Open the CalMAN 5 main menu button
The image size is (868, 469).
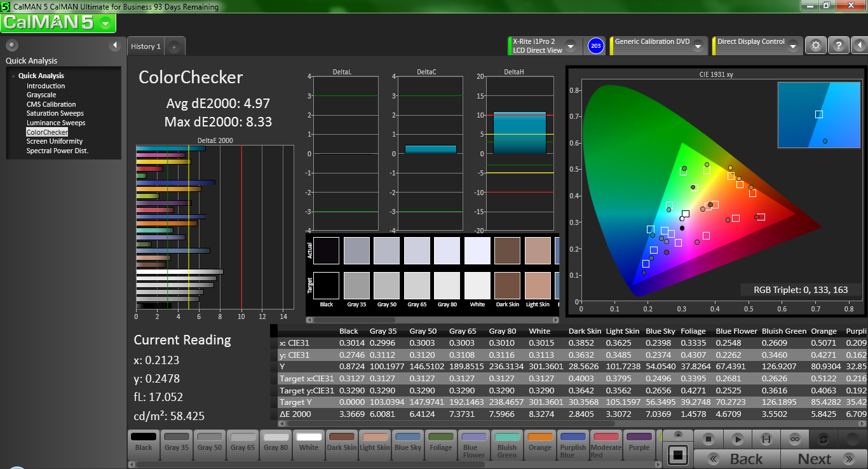[x=58, y=23]
